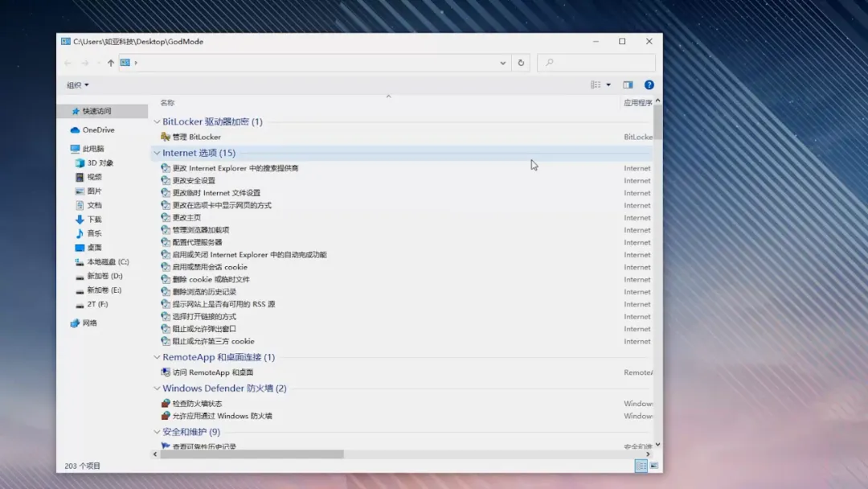Screen dimensions: 868x489
Task: Click the Refresh button beside address bar
Action: coord(522,63)
